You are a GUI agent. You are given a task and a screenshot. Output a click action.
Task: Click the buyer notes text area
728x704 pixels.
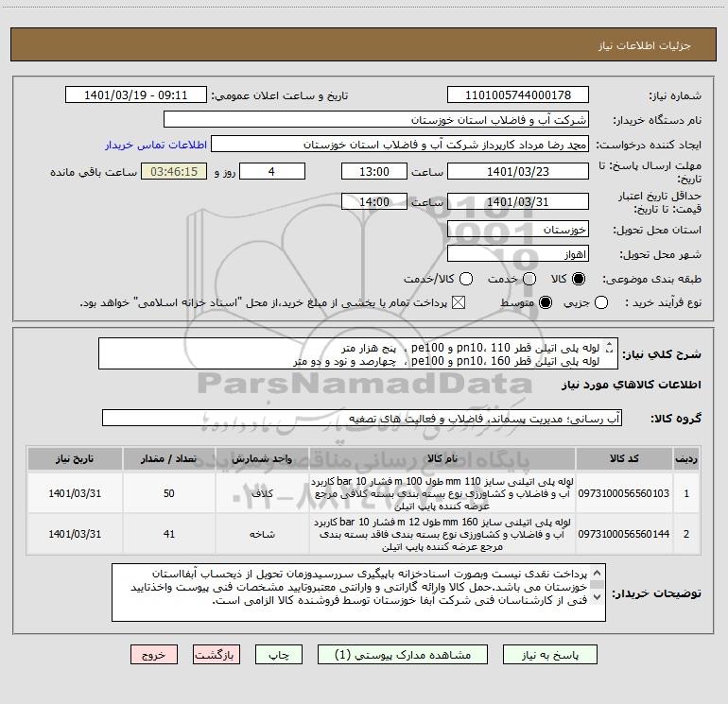tap(358, 592)
